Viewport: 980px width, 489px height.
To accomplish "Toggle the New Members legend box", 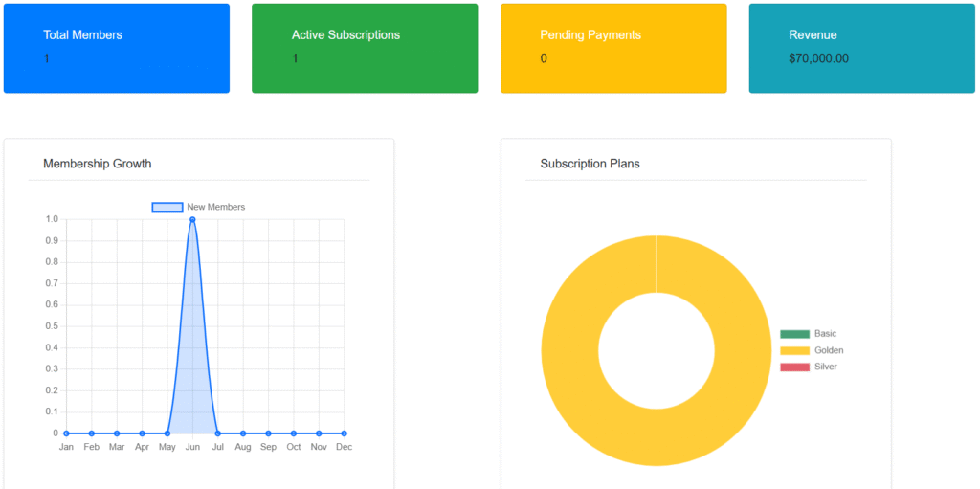I will (x=167, y=207).
